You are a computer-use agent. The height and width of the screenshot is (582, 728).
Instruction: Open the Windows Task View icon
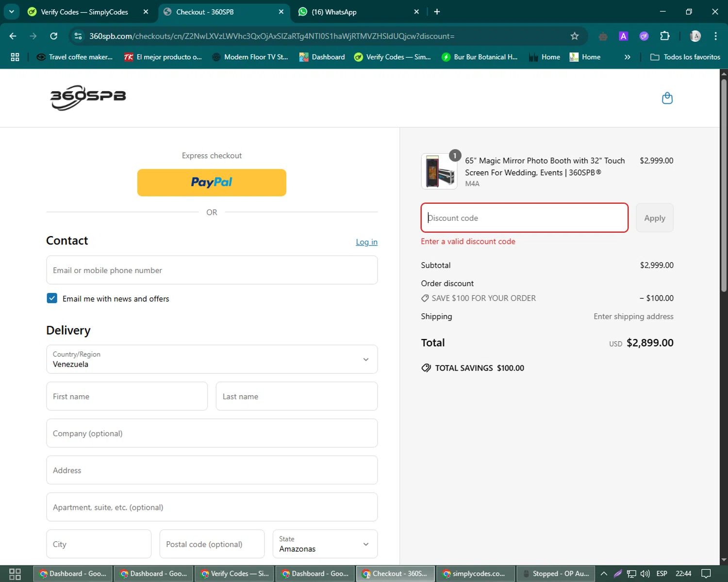tap(15, 574)
